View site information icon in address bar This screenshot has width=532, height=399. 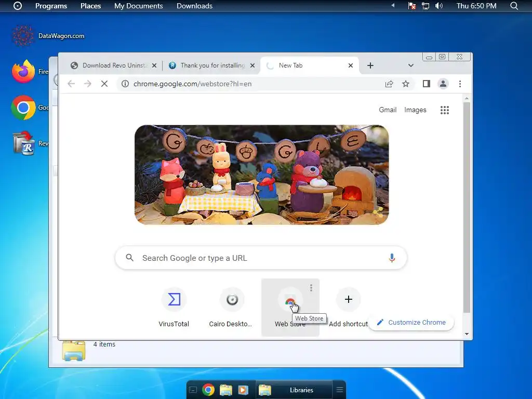(125, 84)
